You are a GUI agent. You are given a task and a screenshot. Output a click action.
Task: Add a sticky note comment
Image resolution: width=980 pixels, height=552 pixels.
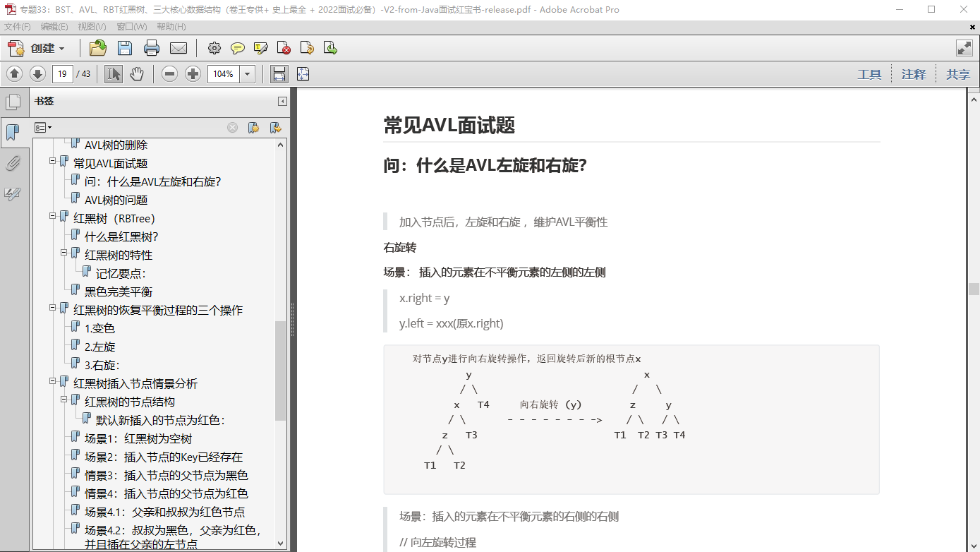click(238, 48)
